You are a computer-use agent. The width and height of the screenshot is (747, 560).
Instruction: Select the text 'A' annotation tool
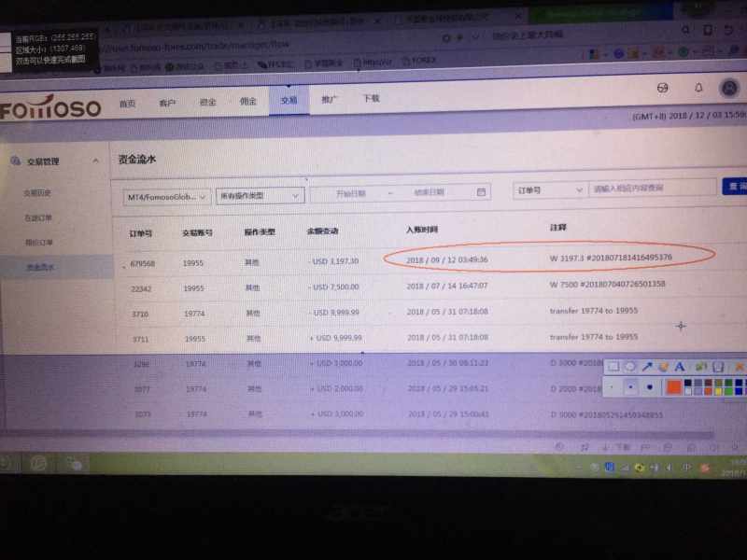tap(680, 367)
